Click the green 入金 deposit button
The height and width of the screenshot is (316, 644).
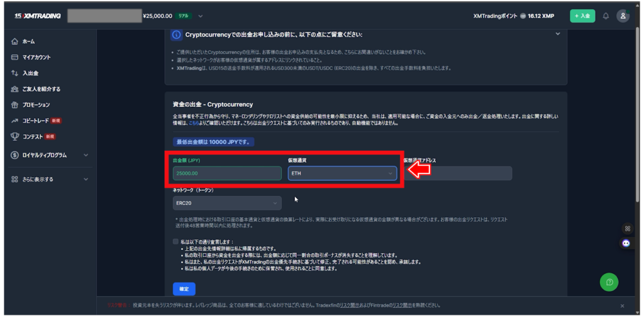[x=582, y=16]
